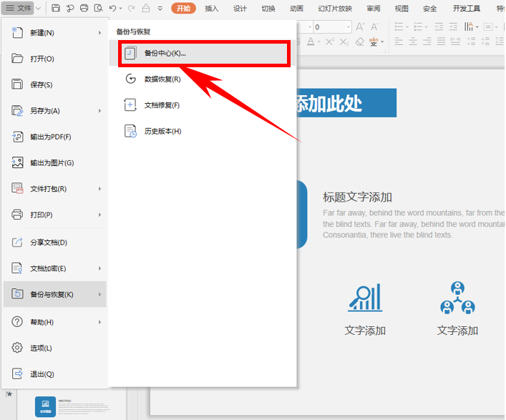
Task: Click the increase indent icon
Action: [453, 26]
